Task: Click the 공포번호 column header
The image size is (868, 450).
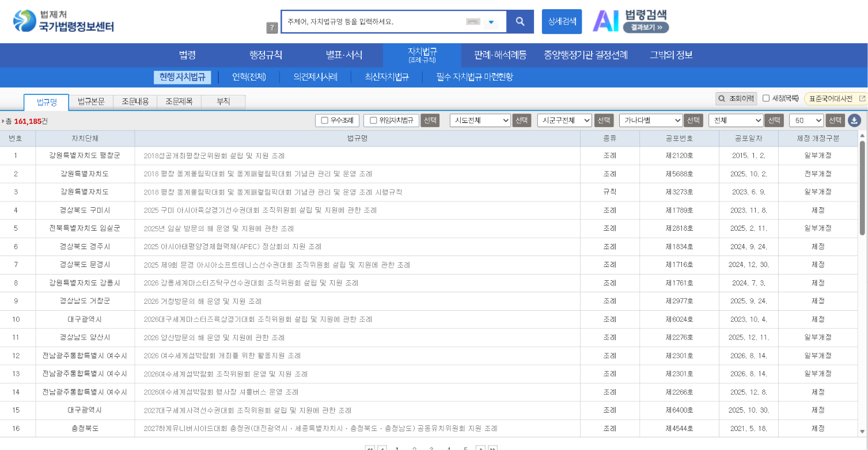Action: (x=679, y=138)
